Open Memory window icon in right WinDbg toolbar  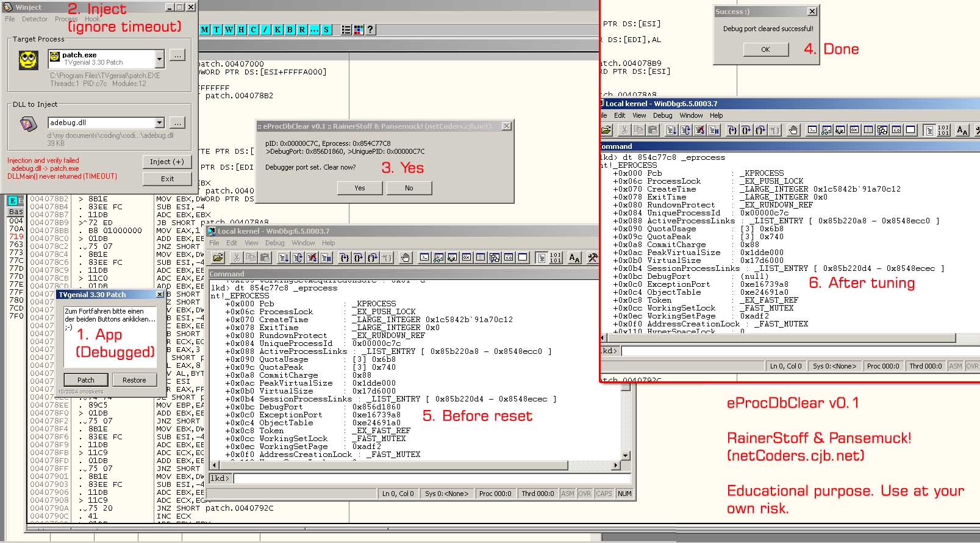click(x=868, y=130)
